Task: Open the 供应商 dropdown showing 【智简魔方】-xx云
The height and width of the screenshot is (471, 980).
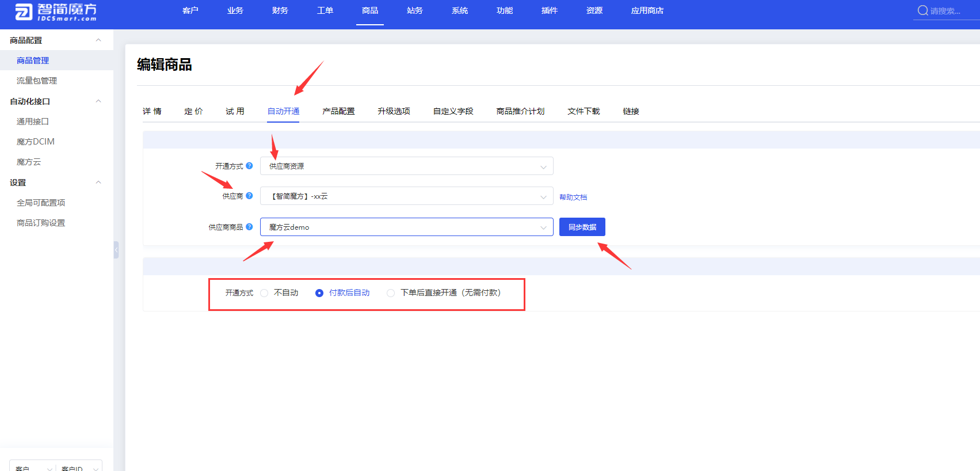Action: 406,196
